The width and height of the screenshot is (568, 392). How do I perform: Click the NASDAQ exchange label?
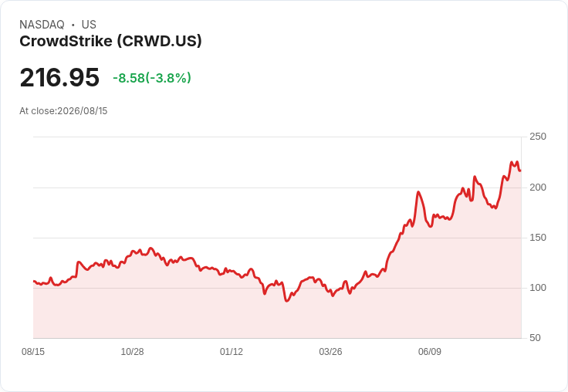pyautogui.click(x=42, y=25)
